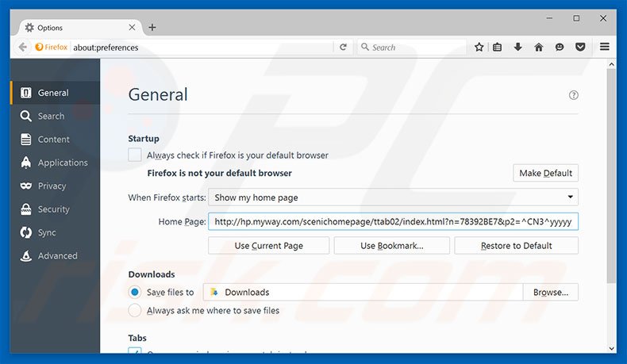The width and height of the screenshot is (627, 364).
Task: Click the Downloads section heading
Action: pos(152,274)
